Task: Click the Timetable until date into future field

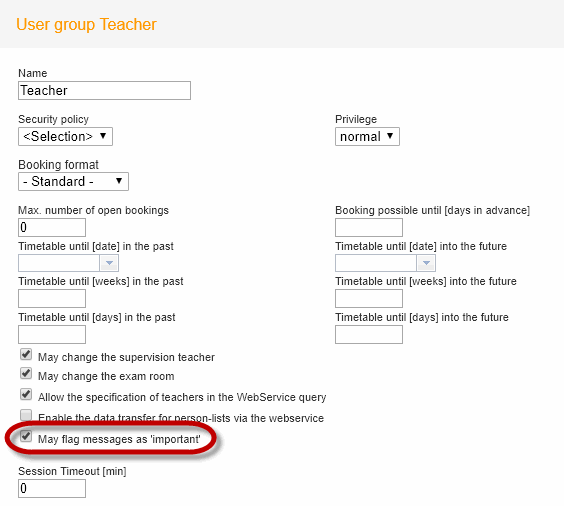Action: pos(376,263)
